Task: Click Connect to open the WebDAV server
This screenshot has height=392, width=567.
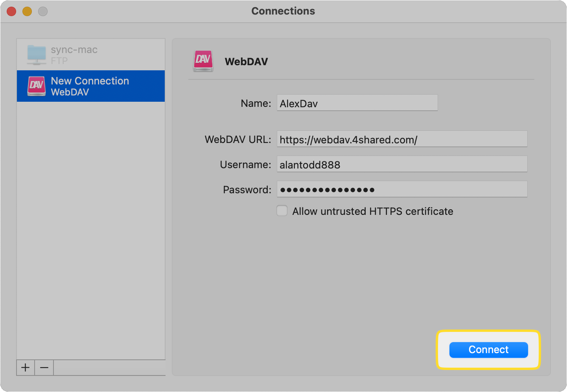Action: coord(488,350)
